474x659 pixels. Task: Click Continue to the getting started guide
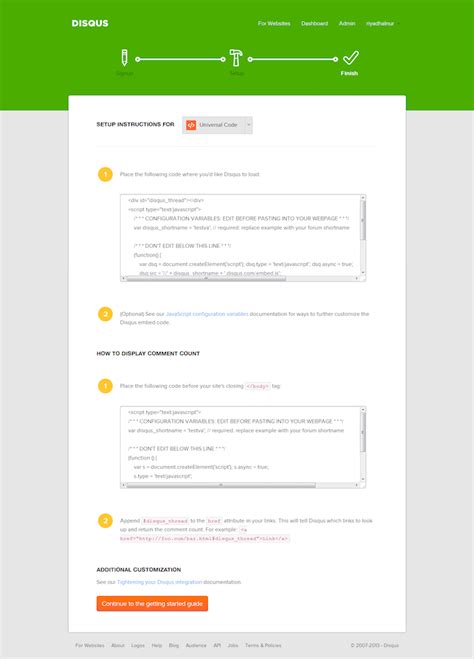(x=152, y=604)
